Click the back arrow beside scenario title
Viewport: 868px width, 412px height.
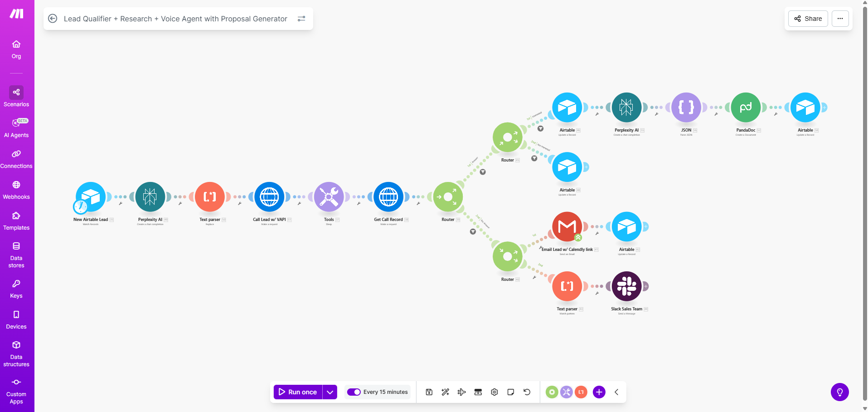tap(53, 19)
